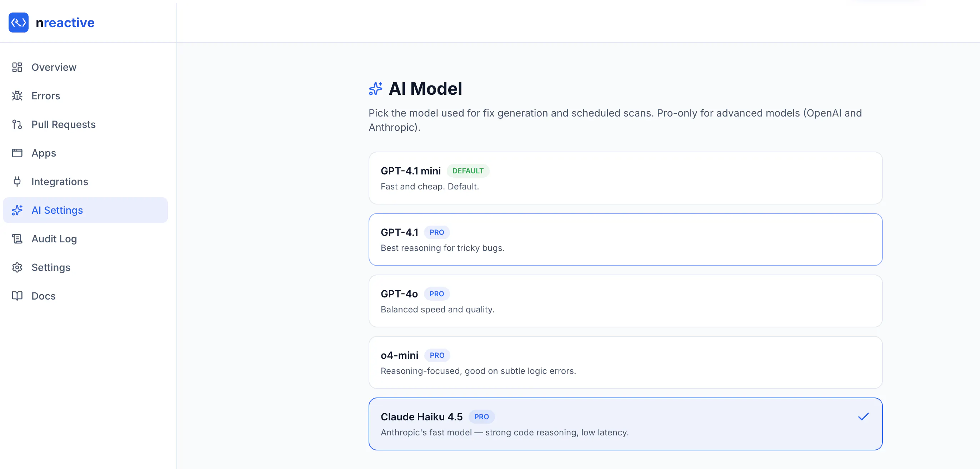The height and width of the screenshot is (469, 980).
Task: Click the Settings gear icon
Action: [x=17, y=267]
